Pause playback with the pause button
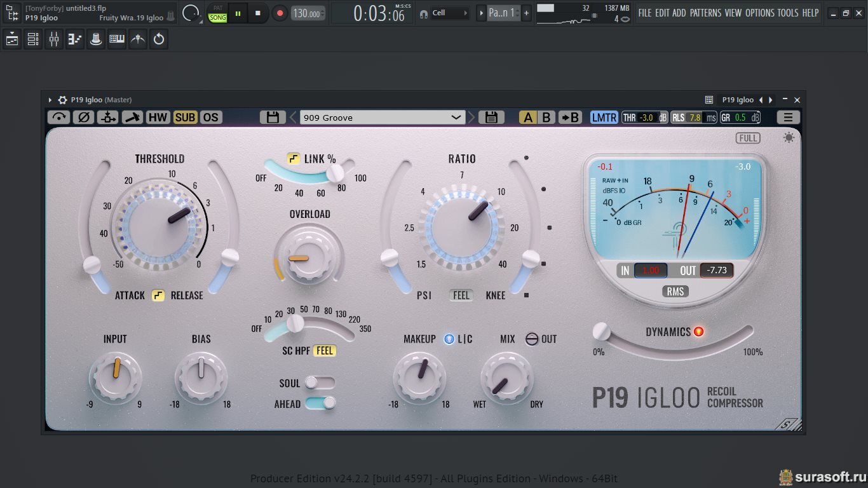The image size is (868, 488). (238, 13)
